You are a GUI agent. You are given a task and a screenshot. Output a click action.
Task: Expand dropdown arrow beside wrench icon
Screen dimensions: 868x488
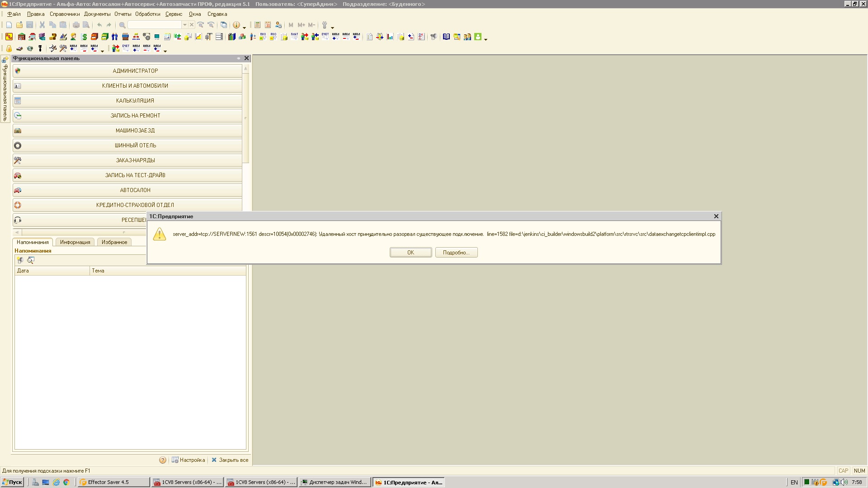(x=332, y=27)
